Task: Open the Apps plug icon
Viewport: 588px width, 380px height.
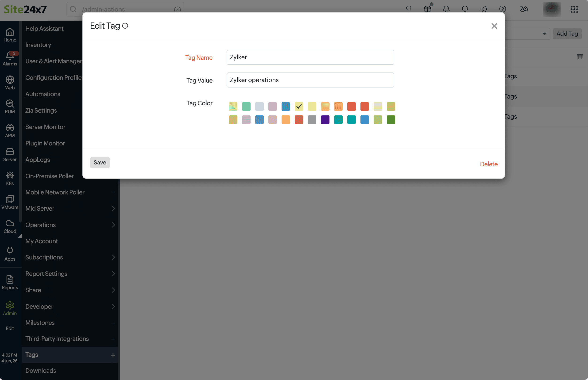Action: [x=10, y=254]
